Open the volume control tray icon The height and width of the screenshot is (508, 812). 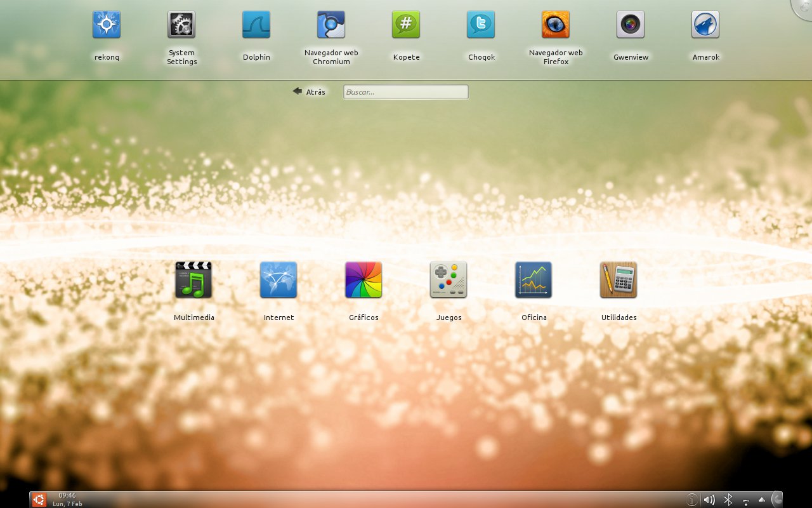click(x=709, y=500)
